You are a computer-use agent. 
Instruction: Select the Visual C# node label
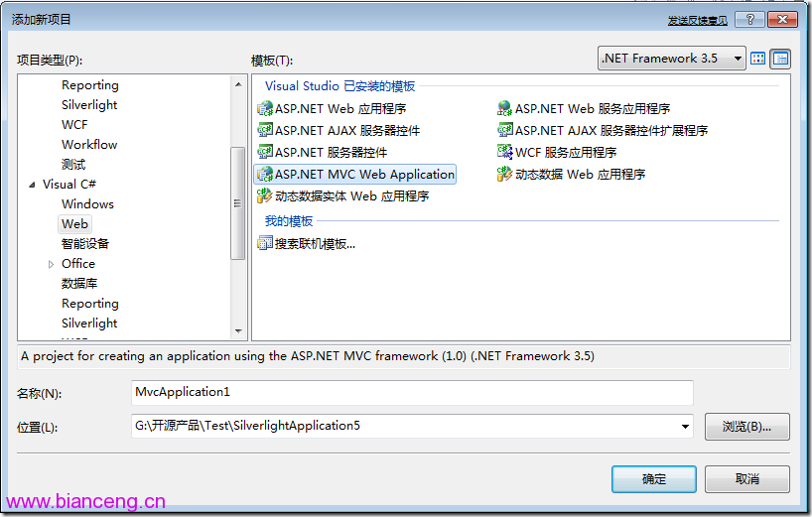pyautogui.click(x=68, y=185)
